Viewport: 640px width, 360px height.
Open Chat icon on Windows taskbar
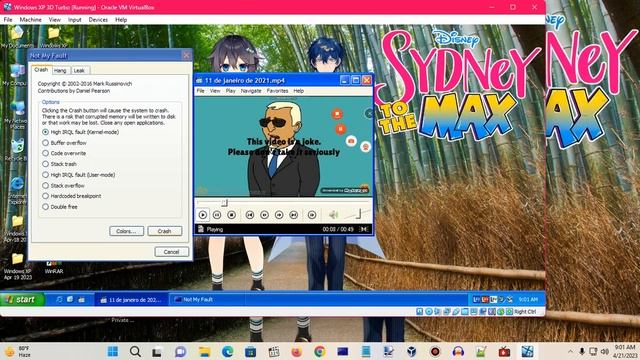(x=180, y=351)
